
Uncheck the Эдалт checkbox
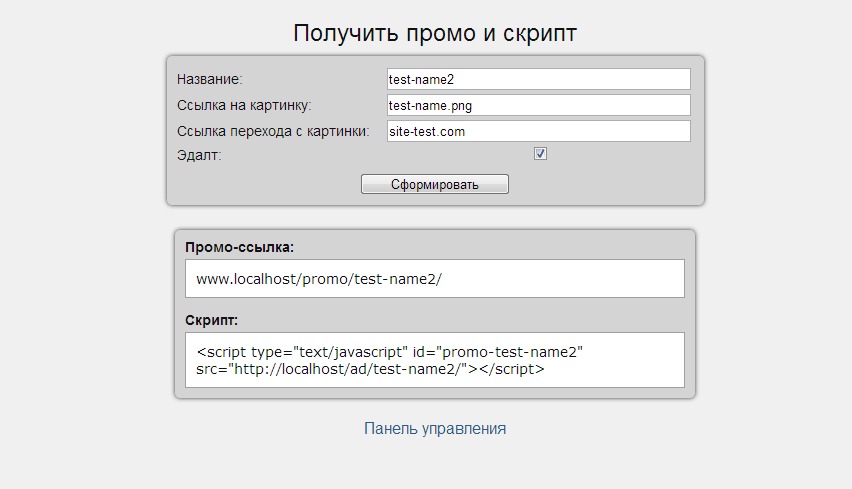[x=540, y=154]
